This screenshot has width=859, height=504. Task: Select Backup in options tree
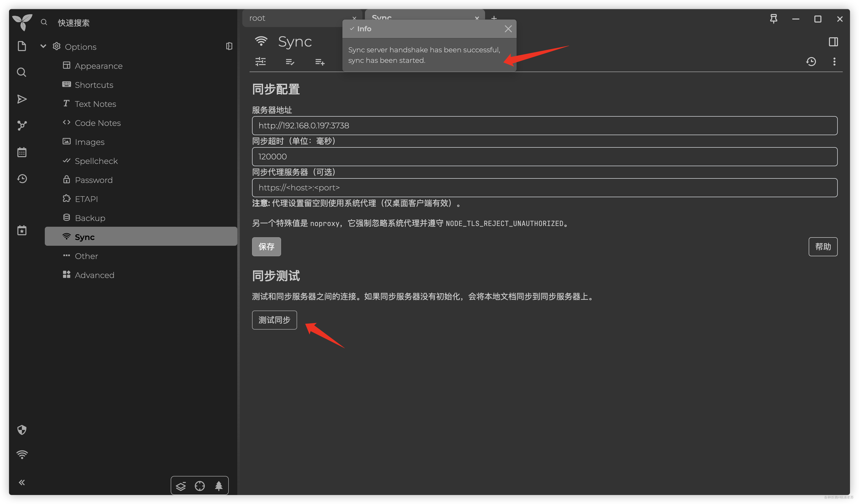click(90, 218)
